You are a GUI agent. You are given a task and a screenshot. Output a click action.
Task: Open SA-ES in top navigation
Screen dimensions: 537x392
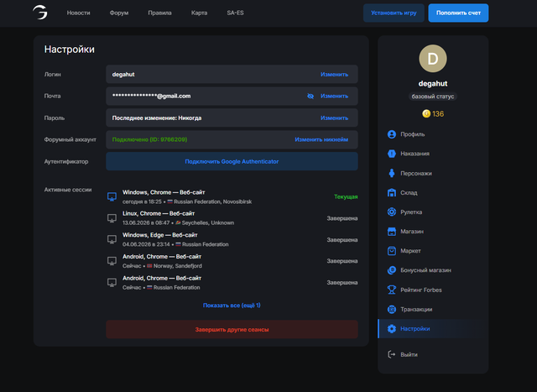(x=235, y=13)
